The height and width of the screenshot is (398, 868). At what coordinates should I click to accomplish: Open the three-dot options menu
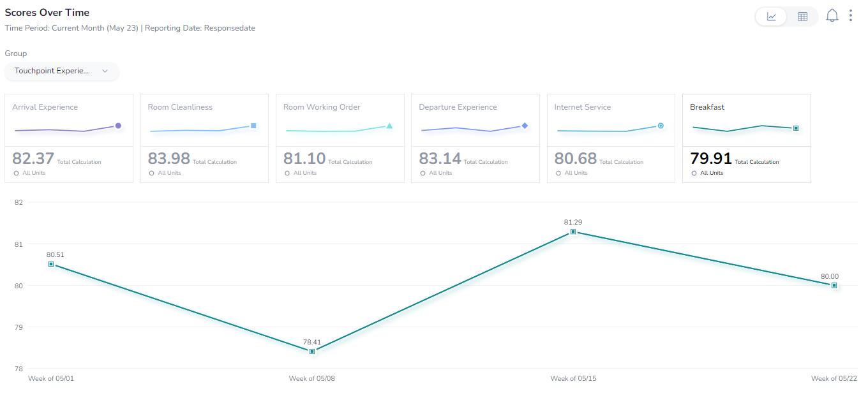point(851,15)
